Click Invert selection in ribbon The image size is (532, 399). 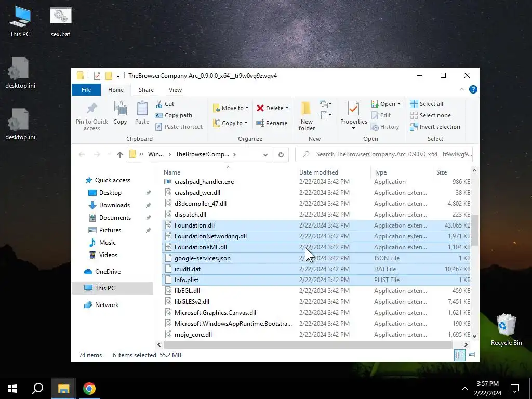pyautogui.click(x=435, y=127)
